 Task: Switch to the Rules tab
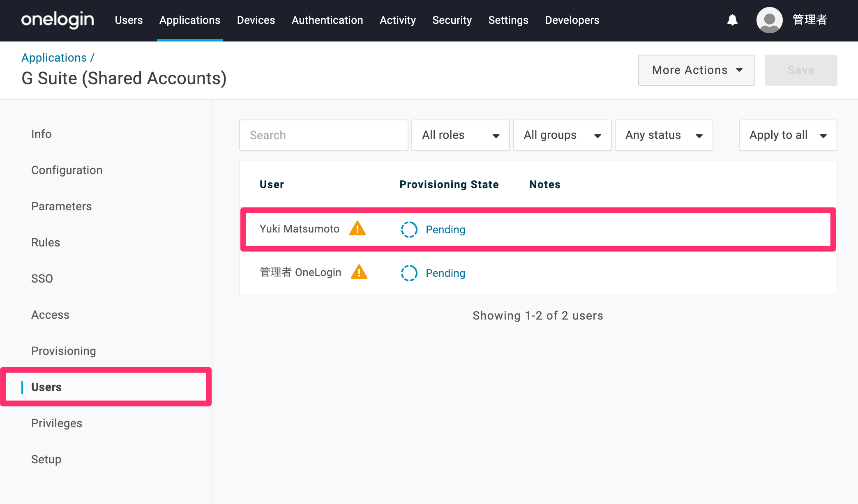tap(46, 242)
